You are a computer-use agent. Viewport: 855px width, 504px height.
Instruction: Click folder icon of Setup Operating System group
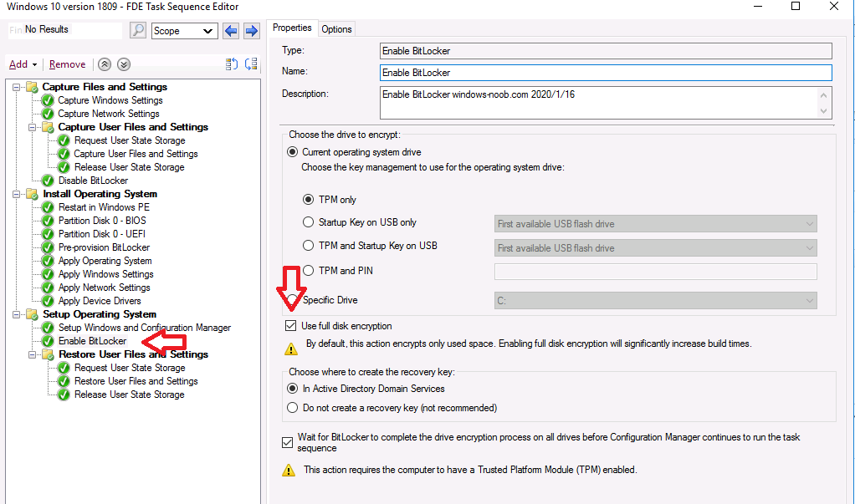tap(32, 314)
